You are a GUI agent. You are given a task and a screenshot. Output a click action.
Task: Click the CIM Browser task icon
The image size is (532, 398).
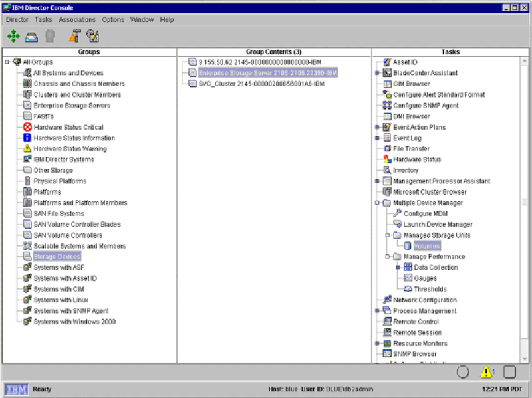(387, 84)
